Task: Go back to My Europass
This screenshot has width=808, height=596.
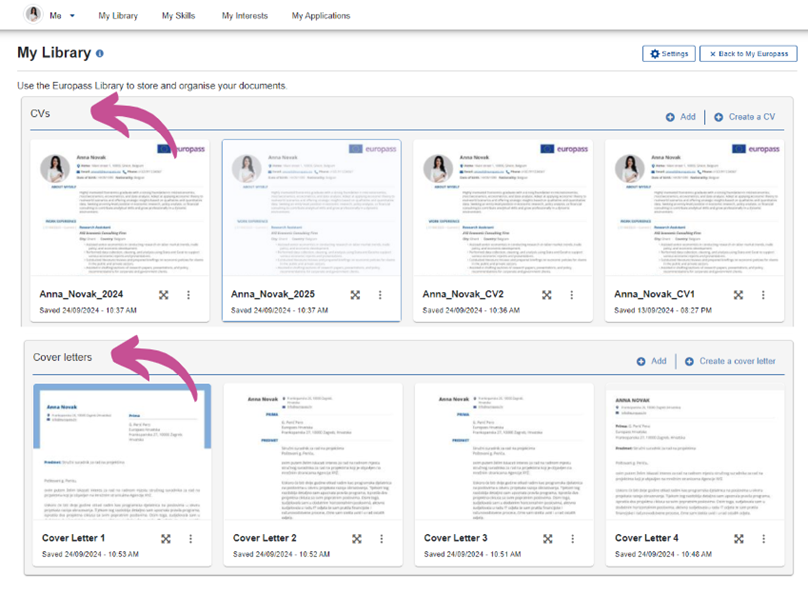Action: click(x=748, y=54)
